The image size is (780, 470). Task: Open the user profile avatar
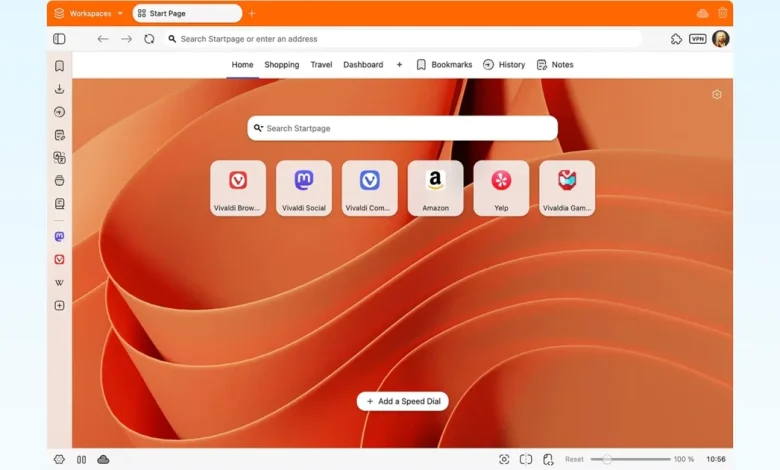coord(720,39)
